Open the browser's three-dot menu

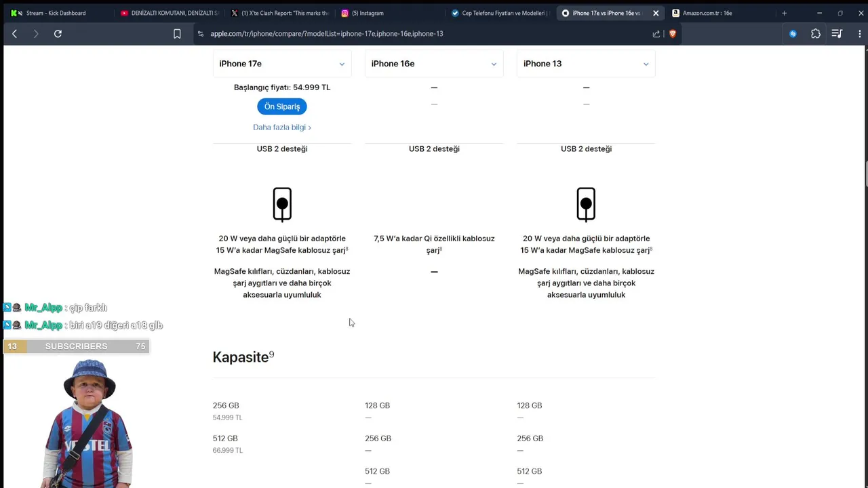click(859, 34)
